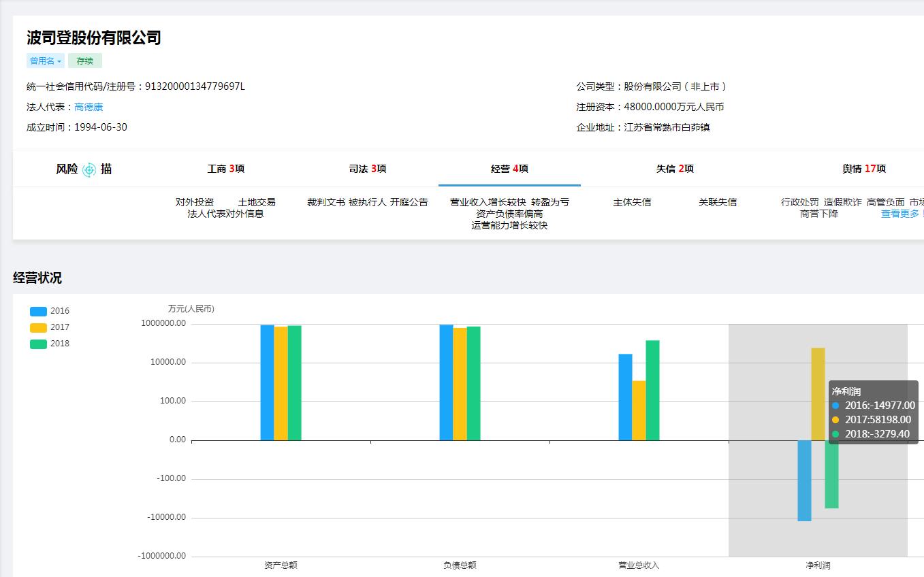Click the 2017 资产总额 yellow bar
This screenshot has height=577, width=924.
click(281, 383)
